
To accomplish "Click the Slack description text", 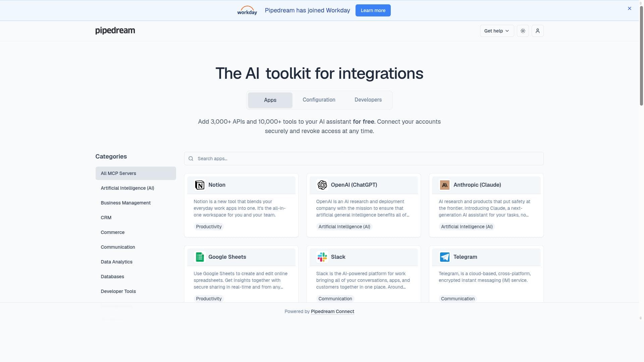I will [363, 280].
